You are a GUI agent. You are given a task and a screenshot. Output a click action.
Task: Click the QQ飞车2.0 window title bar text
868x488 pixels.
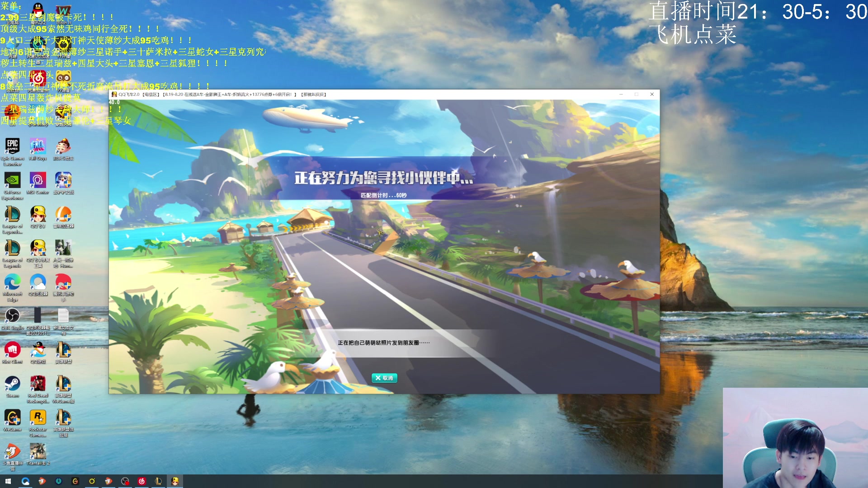tap(222, 94)
